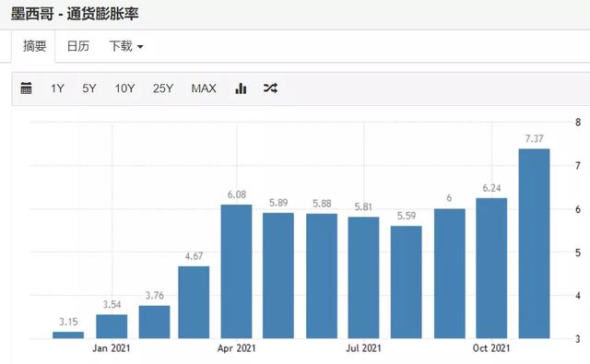Select the 1Y time range
The image size is (590, 364).
[x=57, y=88]
